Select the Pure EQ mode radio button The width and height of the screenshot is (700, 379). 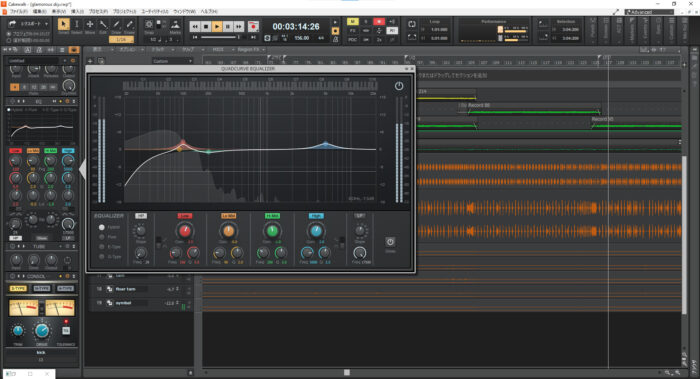(x=102, y=237)
